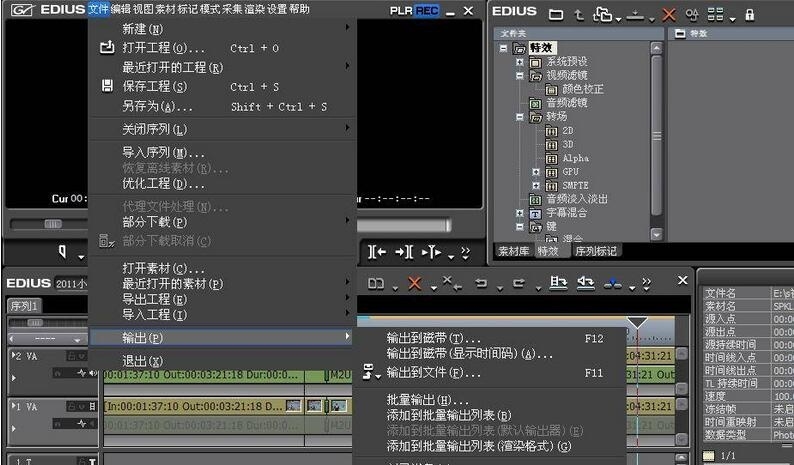This screenshot has width=794, height=465.
Task: Click the import download icon in effects toolbar
Action: tap(635, 16)
